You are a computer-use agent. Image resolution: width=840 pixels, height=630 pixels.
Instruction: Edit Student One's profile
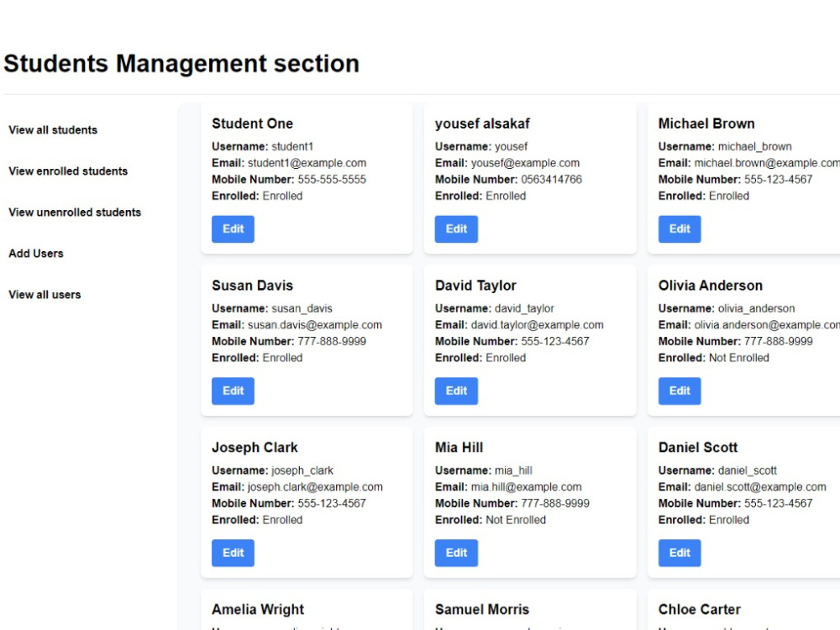pos(233,228)
